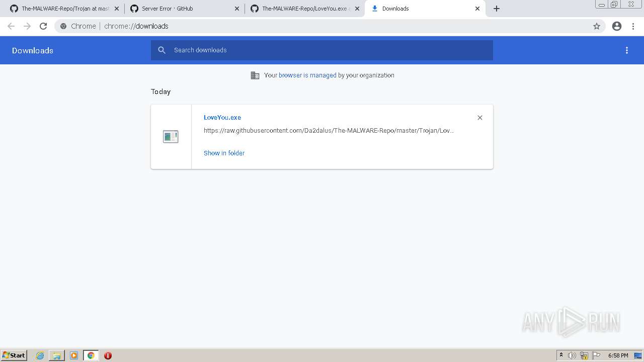Viewport: 644px width, 362px height.
Task: Click the LoveYou.exe file icon
Action: [171, 136]
